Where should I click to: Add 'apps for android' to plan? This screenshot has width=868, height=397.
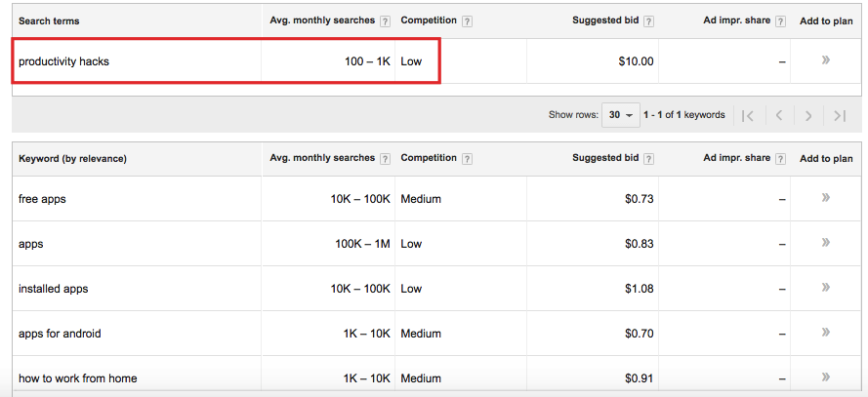(x=826, y=332)
